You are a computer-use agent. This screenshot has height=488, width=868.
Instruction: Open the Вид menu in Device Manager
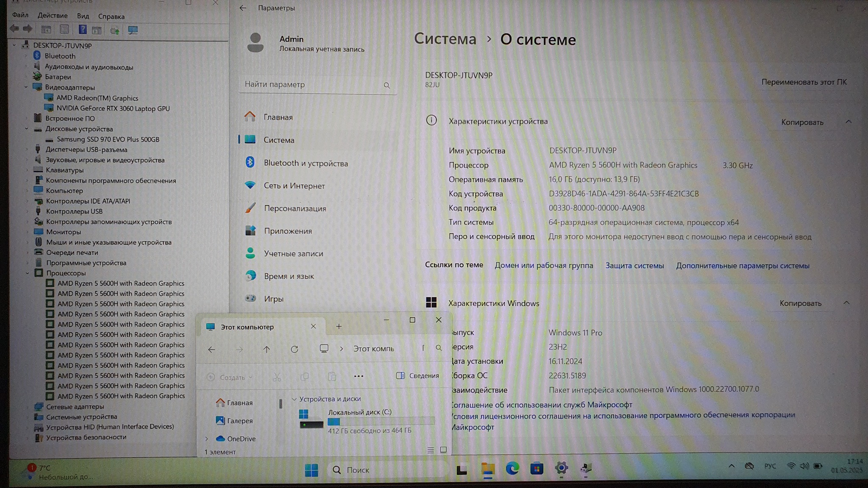tap(83, 16)
